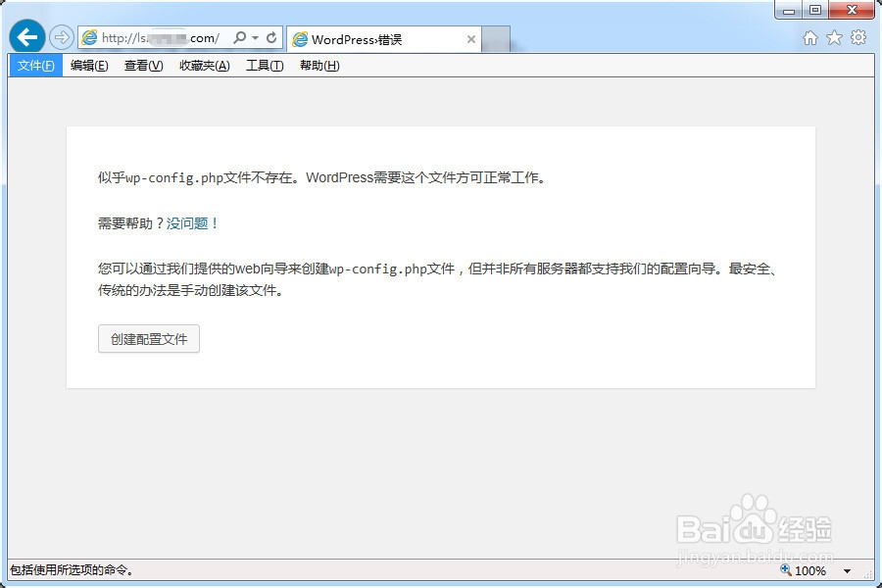Click the forward navigation arrow

point(62,37)
